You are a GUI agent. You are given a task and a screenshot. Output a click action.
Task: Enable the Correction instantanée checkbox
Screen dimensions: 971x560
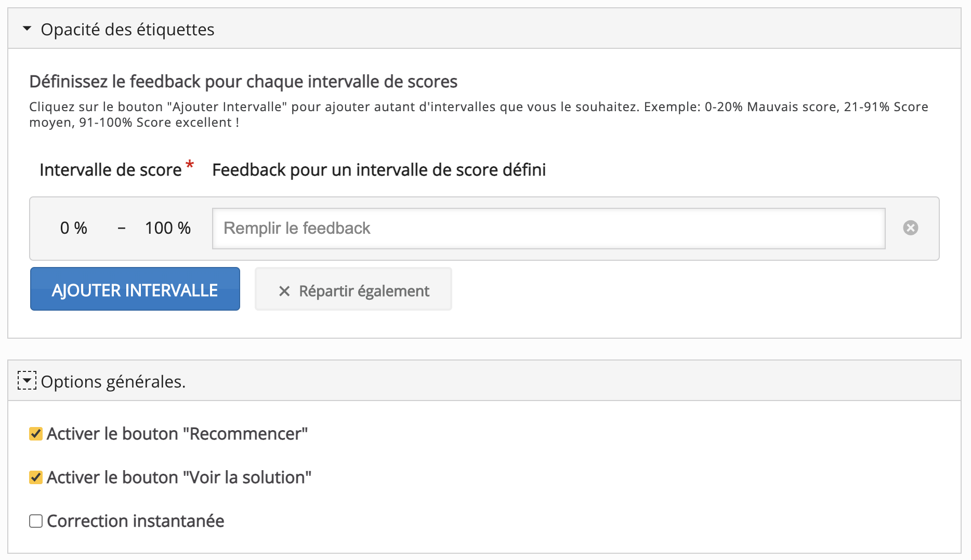click(x=36, y=521)
